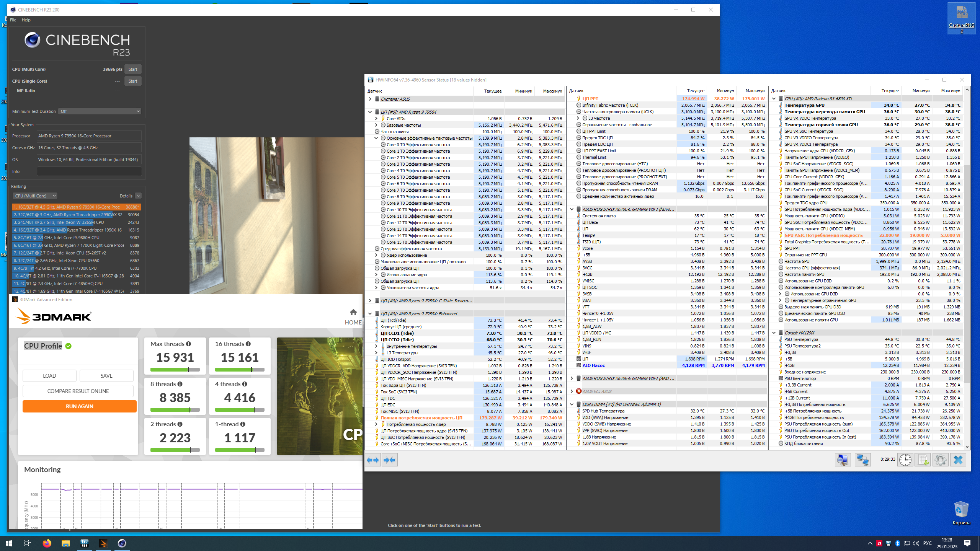Go to 3DMark HOME icon
Viewport: 980px width, 551px height.
click(x=353, y=312)
